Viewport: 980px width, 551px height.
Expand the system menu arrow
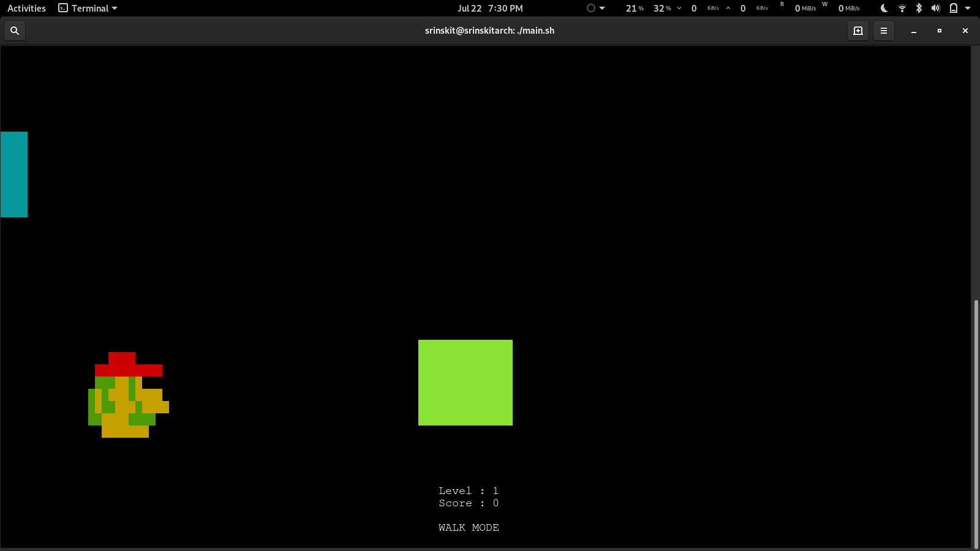point(968,8)
